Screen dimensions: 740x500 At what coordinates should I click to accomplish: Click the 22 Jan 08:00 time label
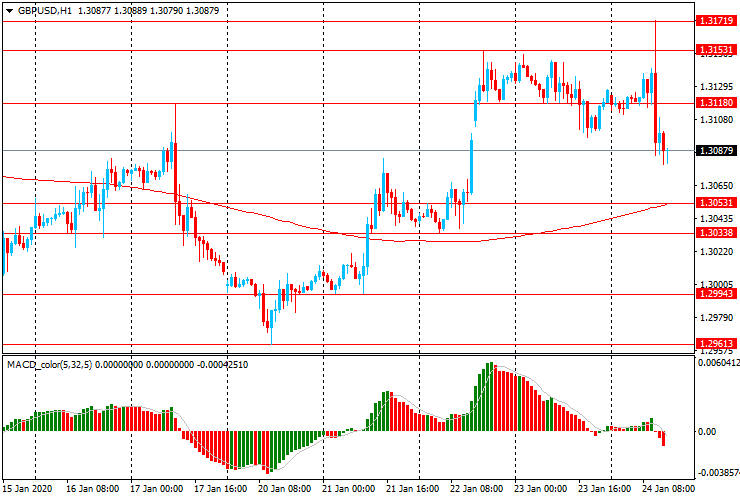click(x=476, y=489)
